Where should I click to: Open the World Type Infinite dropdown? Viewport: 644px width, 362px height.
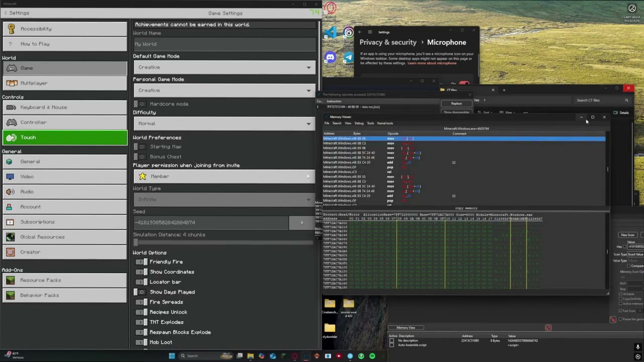point(224,200)
